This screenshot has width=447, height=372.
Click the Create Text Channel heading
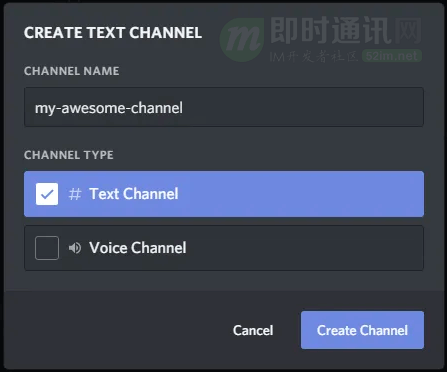click(113, 33)
